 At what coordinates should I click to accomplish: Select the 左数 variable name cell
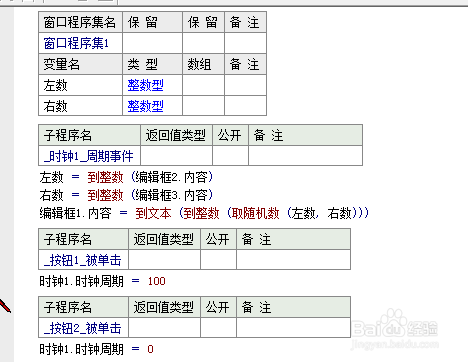point(80,85)
